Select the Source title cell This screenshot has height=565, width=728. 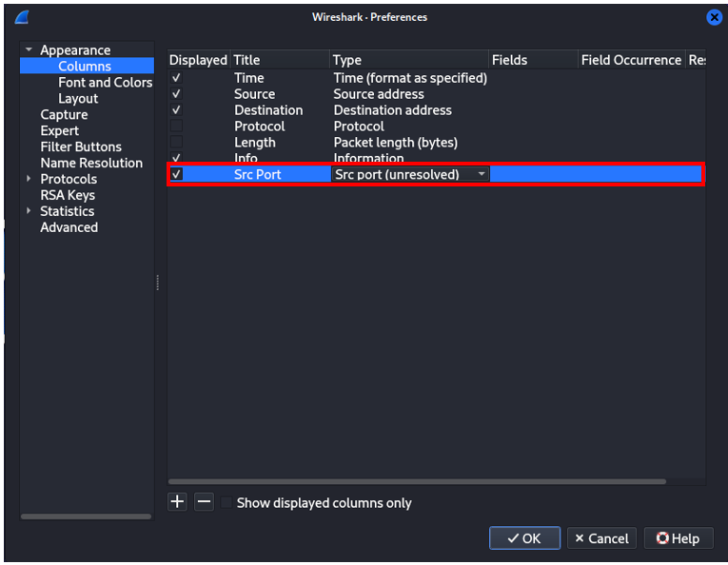(254, 94)
